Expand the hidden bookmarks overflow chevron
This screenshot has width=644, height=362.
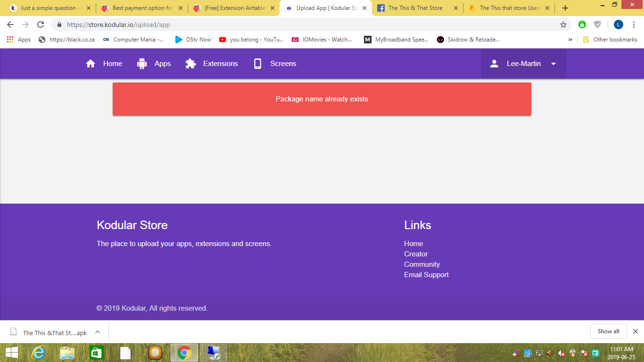(x=570, y=40)
